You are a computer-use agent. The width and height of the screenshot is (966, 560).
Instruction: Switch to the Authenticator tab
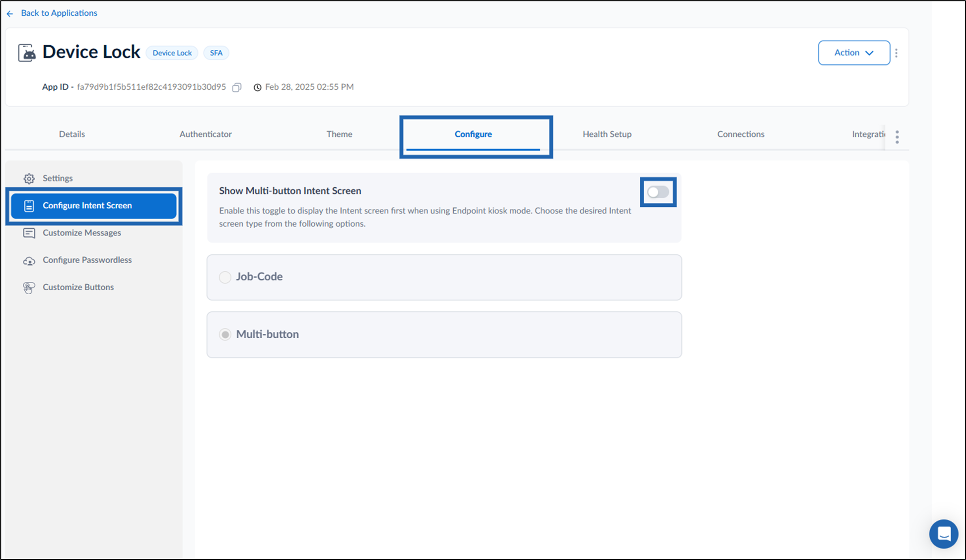click(x=206, y=134)
